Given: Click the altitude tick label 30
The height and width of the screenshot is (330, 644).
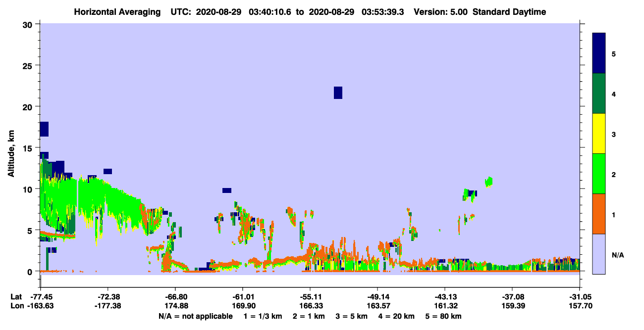Looking at the screenshot, I should click(x=29, y=24).
